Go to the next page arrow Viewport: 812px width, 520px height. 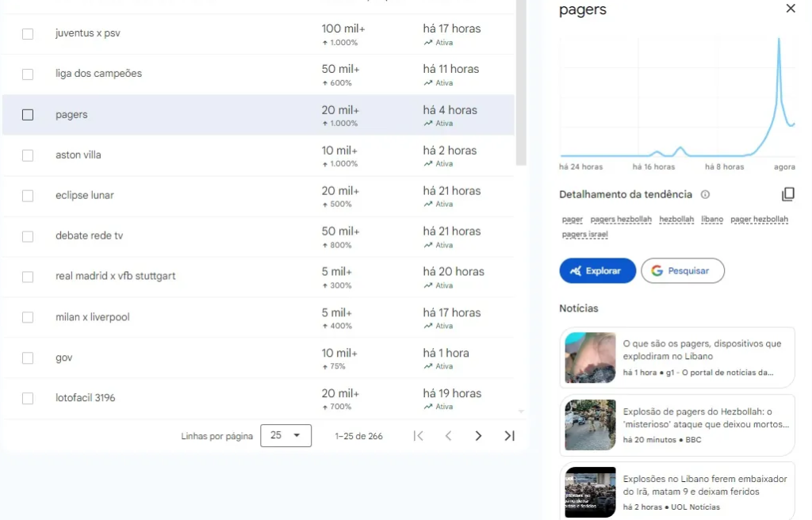[478, 436]
